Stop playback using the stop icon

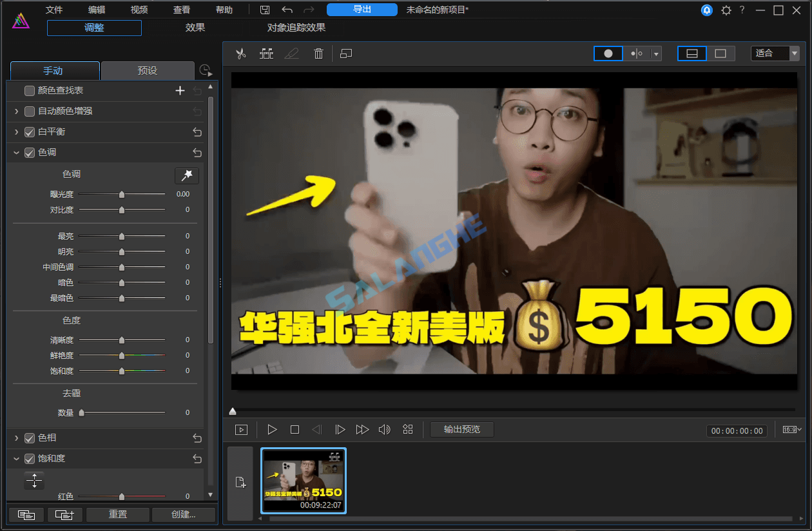pyautogui.click(x=295, y=429)
